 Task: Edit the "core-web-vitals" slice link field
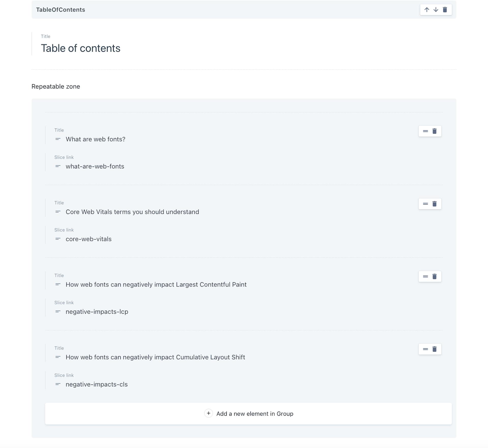point(88,239)
